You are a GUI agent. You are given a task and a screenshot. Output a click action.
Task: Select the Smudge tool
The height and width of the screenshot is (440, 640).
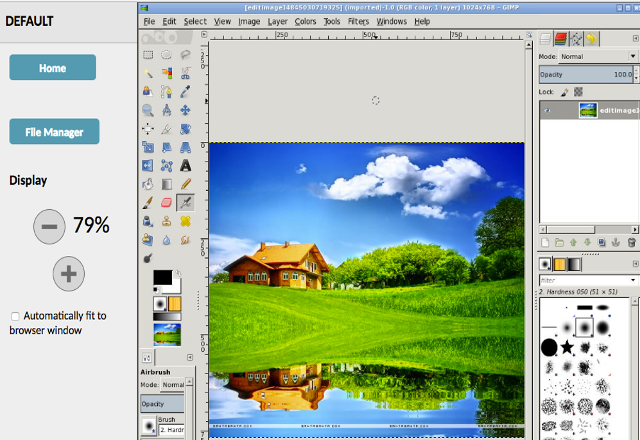(185, 240)
